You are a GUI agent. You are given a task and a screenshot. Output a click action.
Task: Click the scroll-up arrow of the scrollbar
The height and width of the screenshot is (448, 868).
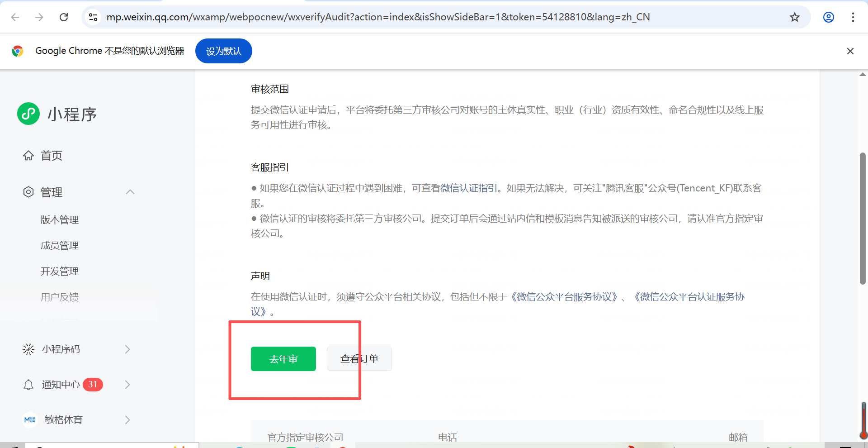pos(863,75)
